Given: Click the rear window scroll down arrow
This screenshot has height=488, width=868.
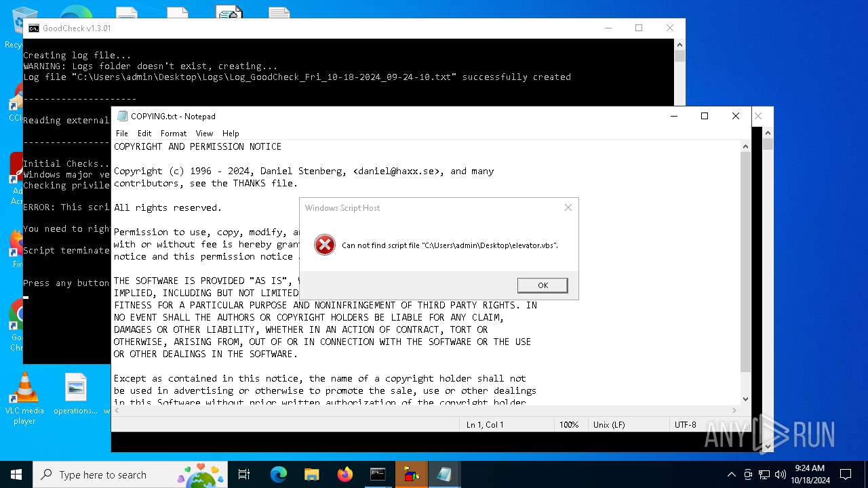Looking at the screenshot, I should click(768, 446).
